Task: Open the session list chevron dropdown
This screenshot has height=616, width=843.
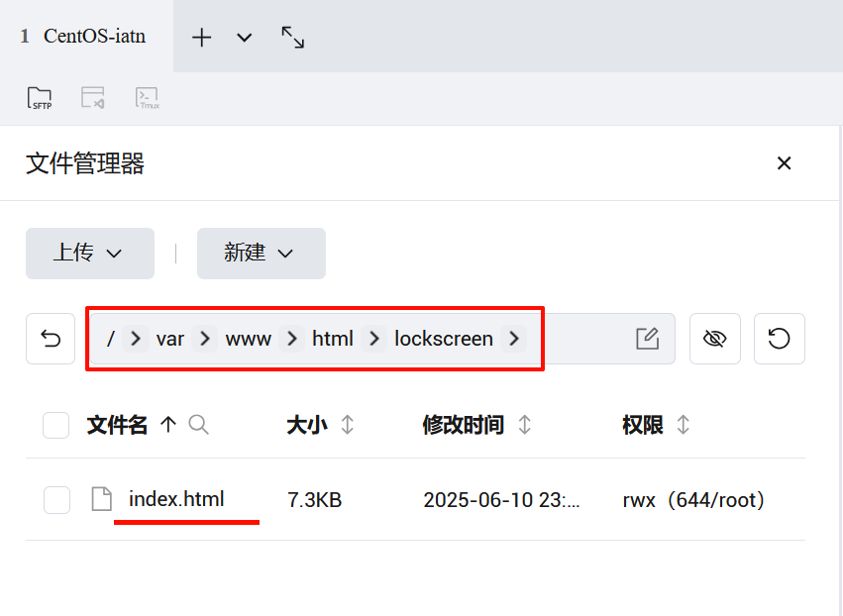Action: 245,37
